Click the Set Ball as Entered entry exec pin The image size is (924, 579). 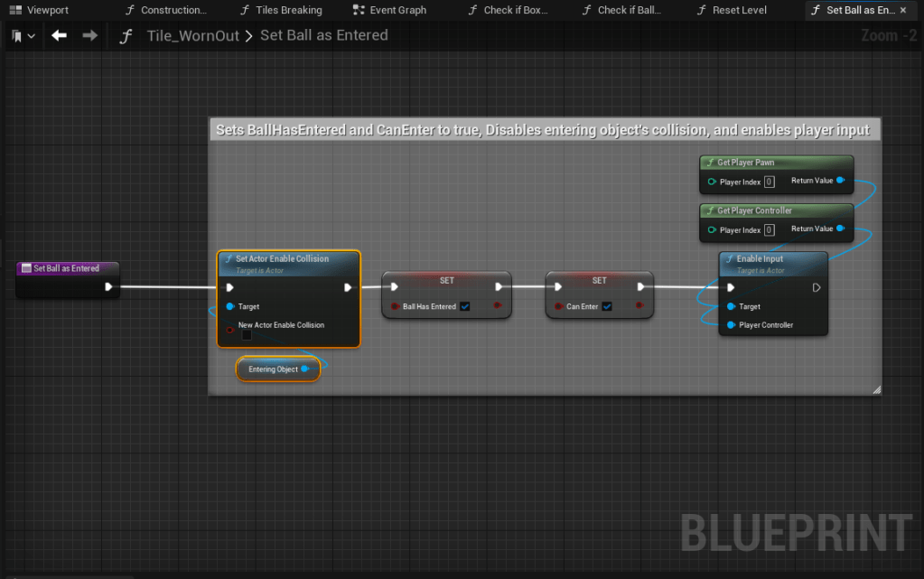(x=108, y=287)
